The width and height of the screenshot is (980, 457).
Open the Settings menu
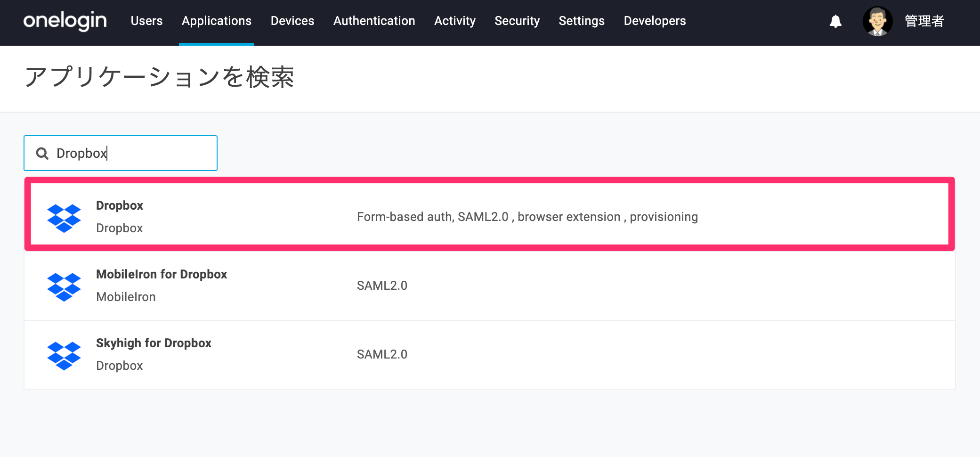[582, 21]
